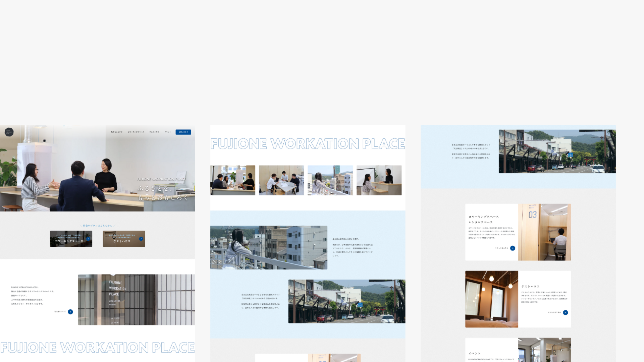Click the blue arrow beside 私たちについて

70,312
